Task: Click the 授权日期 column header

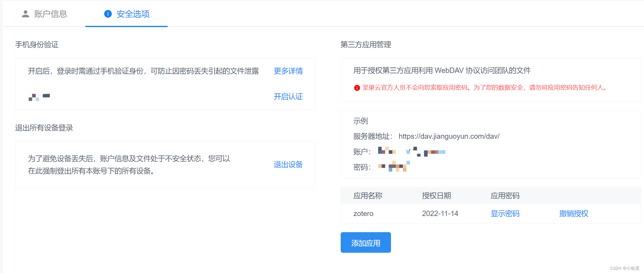Action: [437, 196]
